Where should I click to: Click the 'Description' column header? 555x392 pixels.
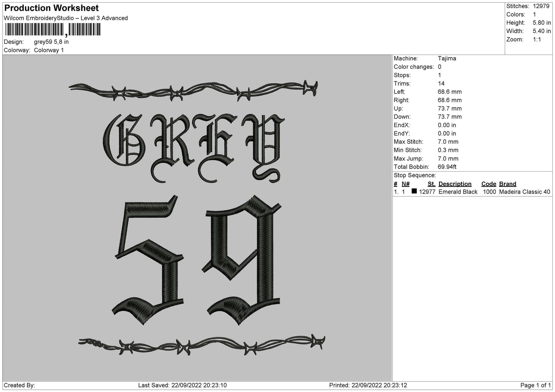click(455, 184)
